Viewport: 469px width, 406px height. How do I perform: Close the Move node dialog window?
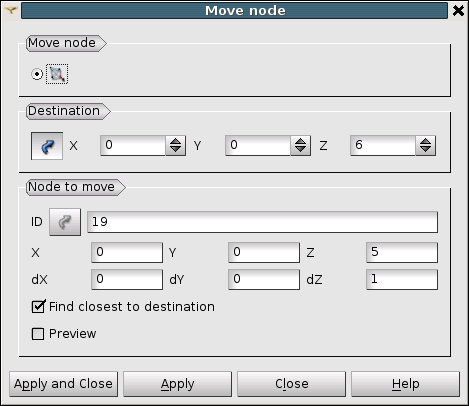point(458,11)
